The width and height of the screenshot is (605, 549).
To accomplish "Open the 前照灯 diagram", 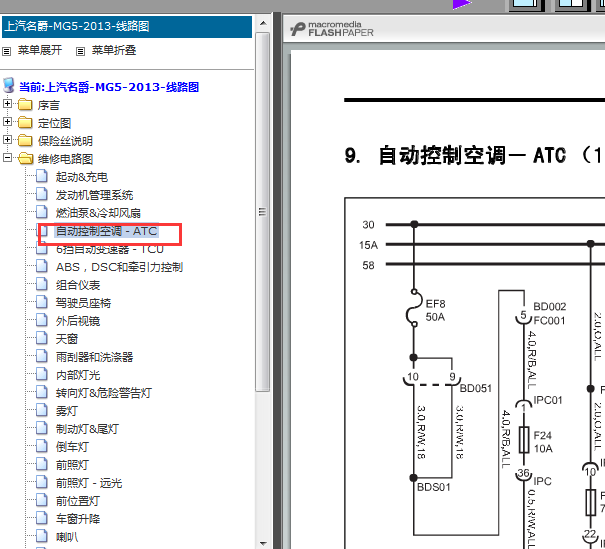I will click(72, 465).
